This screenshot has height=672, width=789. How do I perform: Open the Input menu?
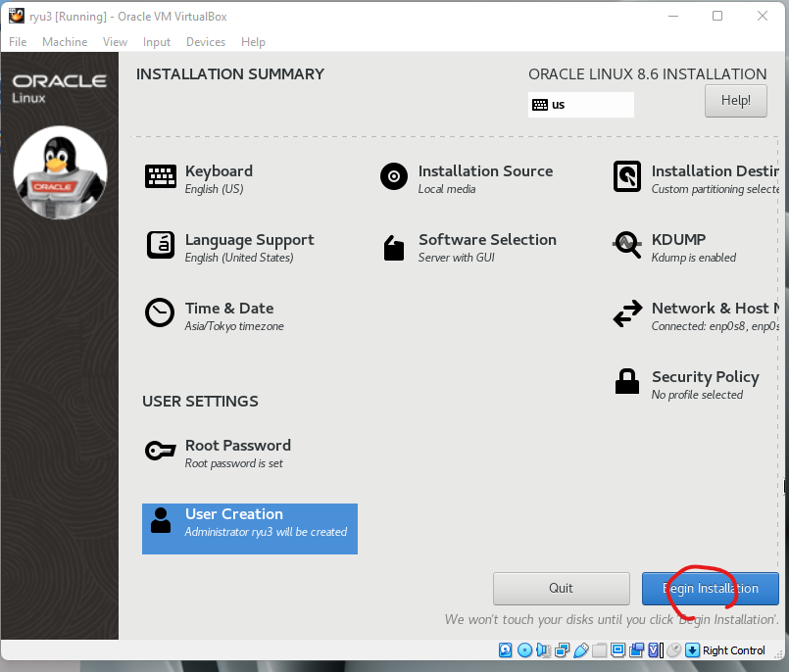157,42
